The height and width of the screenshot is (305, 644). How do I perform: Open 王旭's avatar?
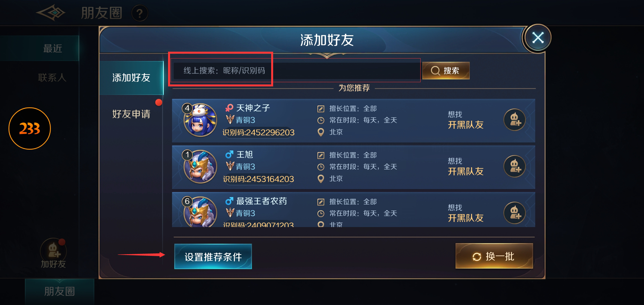[200, 167]
